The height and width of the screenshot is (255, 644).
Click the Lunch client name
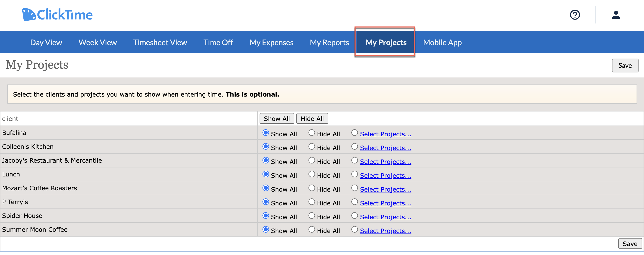(11, 174)
